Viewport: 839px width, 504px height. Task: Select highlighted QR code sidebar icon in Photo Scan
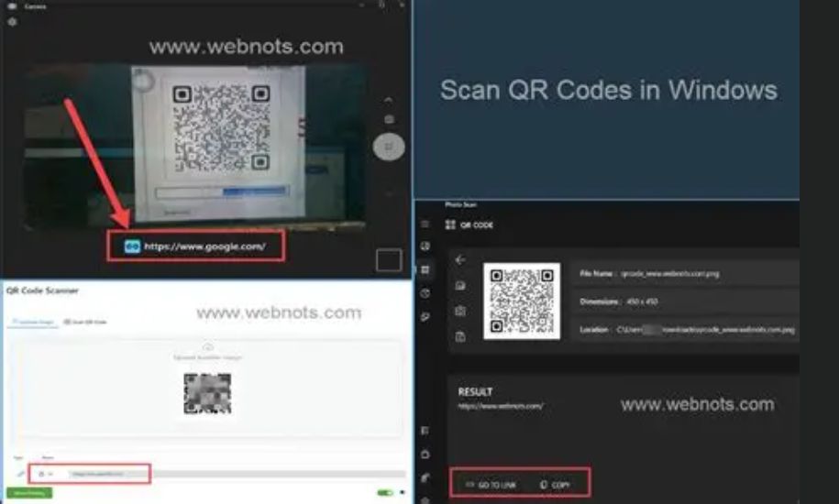coord(425,270)
